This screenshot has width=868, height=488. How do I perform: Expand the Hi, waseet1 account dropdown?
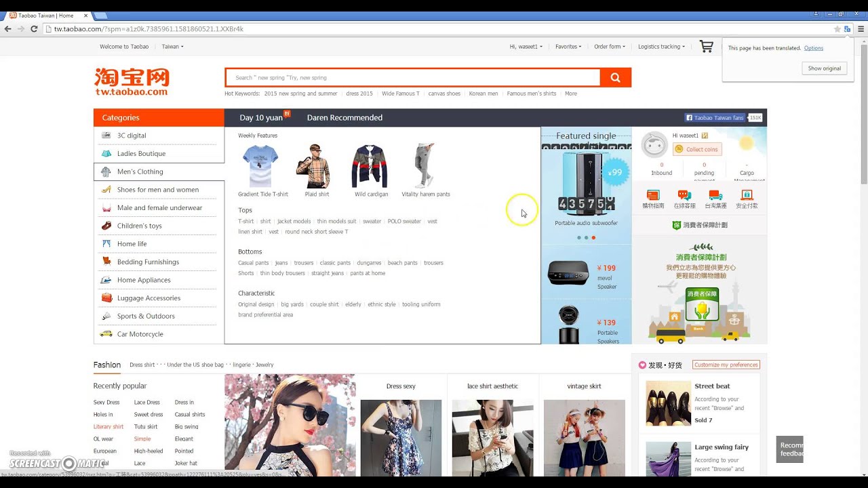point(526,47)
